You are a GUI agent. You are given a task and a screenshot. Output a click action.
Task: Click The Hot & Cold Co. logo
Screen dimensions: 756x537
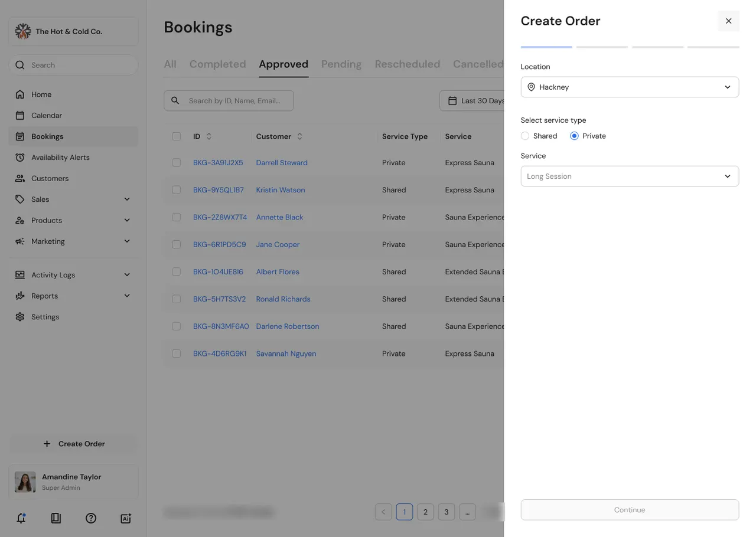click(23, 31)
